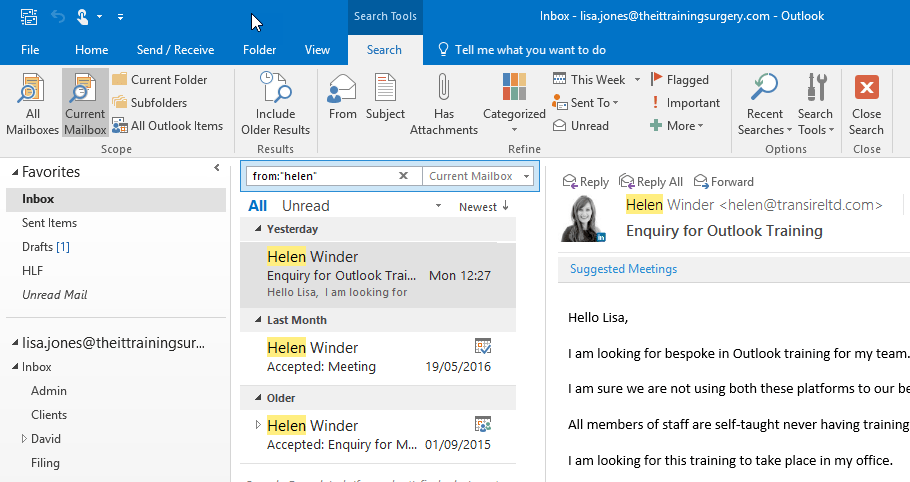Reply to Helen's message
910x482 pixels.
pos(586,182)
